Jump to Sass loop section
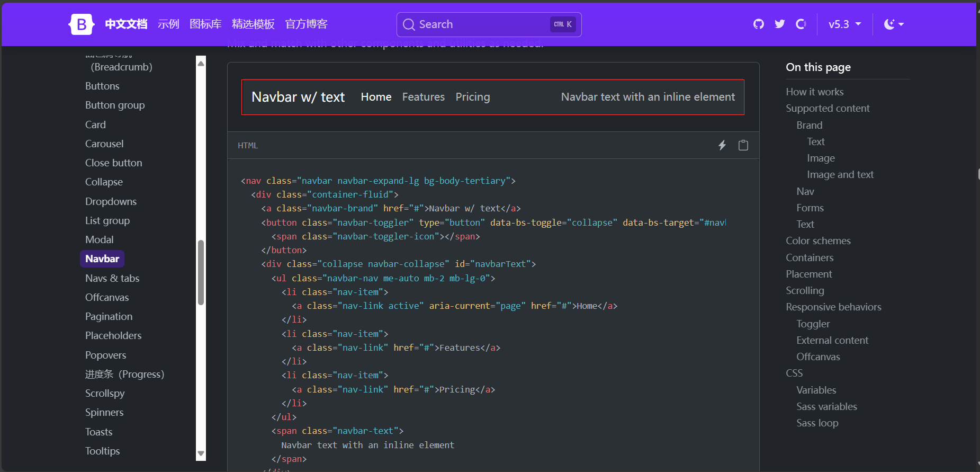This screenshot has width=980, height=472. (x=817, y=423)
